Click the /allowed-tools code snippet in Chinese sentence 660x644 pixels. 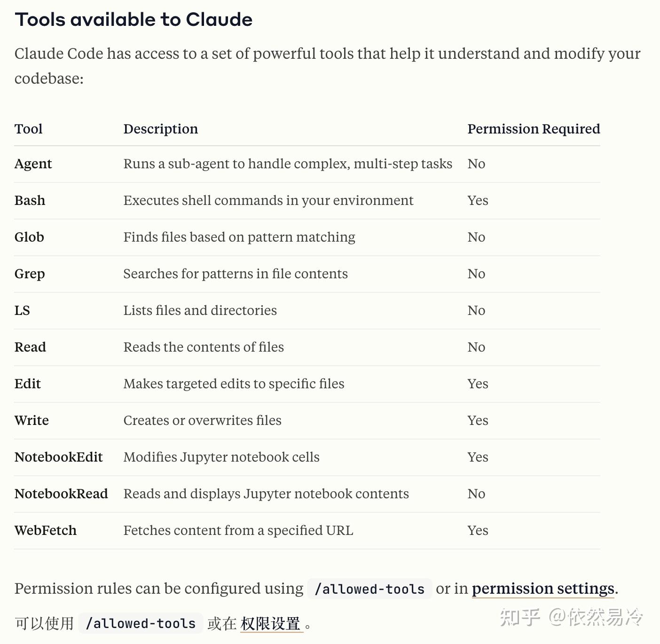point(141,623)
